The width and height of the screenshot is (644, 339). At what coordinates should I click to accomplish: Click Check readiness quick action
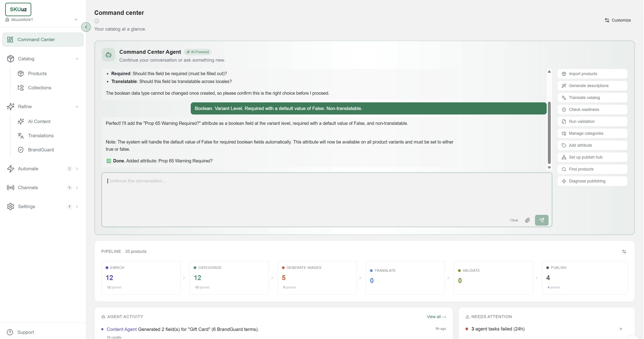pyautogui.click(x=592, y=110)
